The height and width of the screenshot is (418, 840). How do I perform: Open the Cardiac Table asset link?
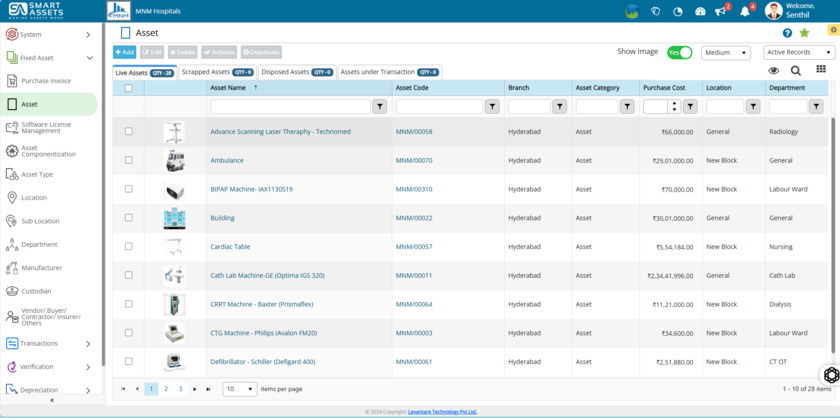230,246
